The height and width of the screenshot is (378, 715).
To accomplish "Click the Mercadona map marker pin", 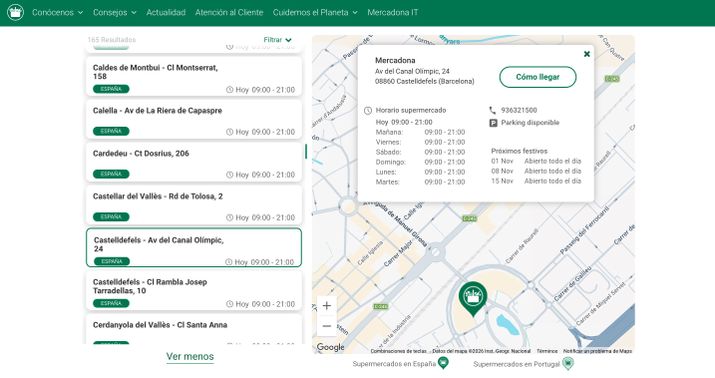I will [x=473, y=298].
